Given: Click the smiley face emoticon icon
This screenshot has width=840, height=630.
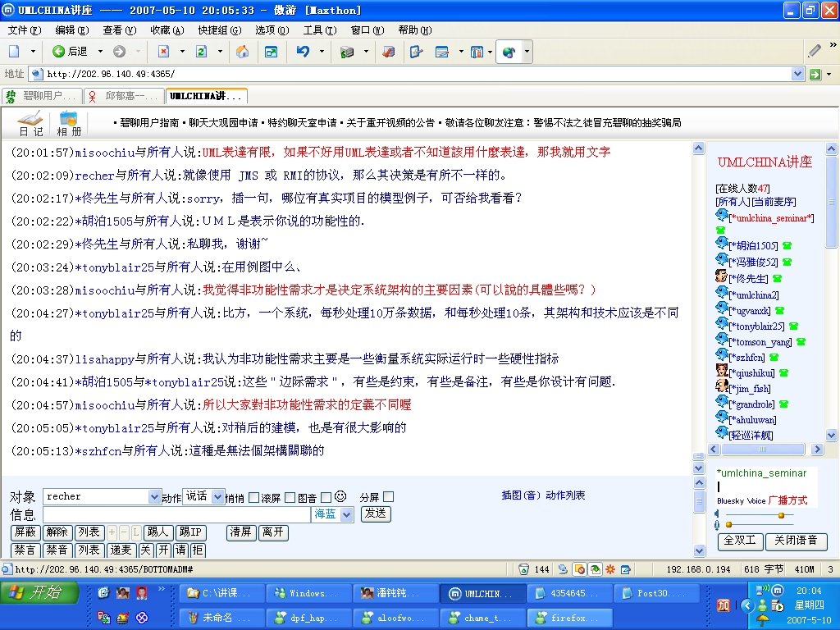Looking at the screenshot, I should pyautogui.click(x=340, y=496).
